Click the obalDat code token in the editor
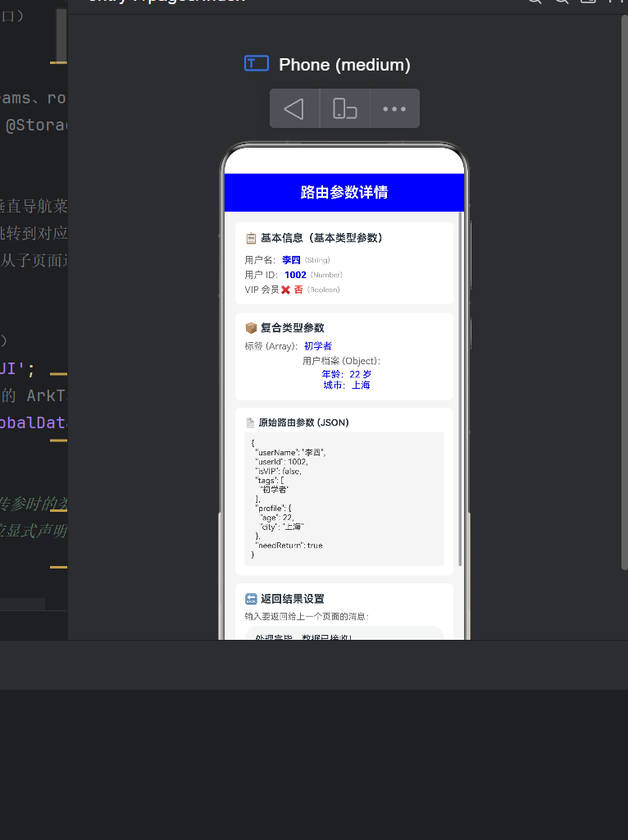 33,422
